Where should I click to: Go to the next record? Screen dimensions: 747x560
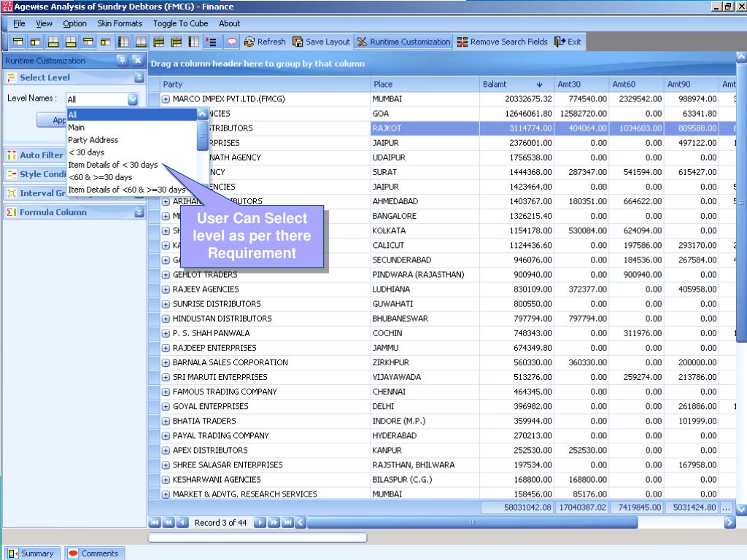click(260, 522)
